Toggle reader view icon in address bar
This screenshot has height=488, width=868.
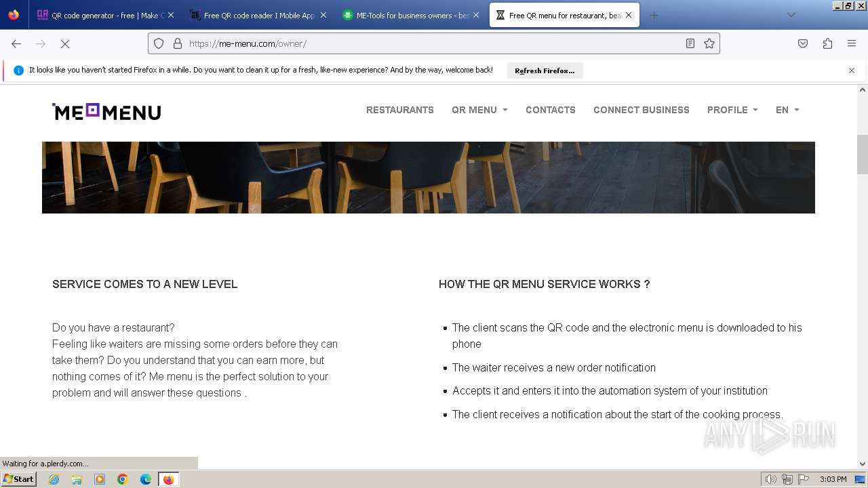coord(690,43)
